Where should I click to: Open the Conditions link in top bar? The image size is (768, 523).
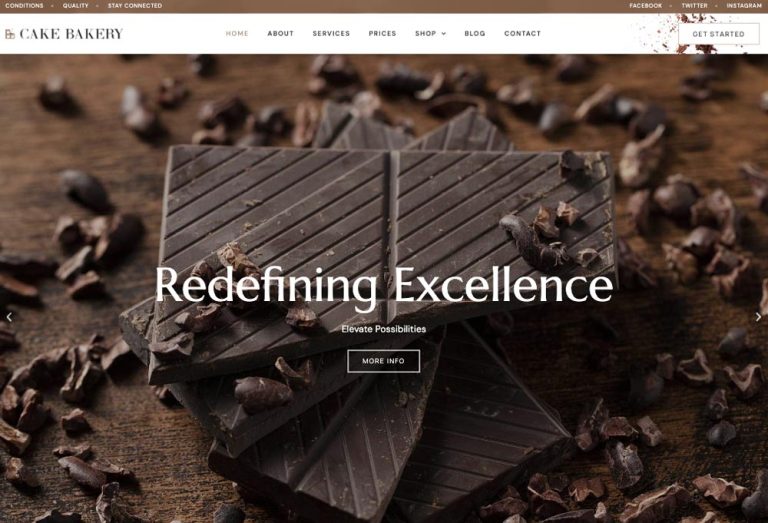[24, 6]
